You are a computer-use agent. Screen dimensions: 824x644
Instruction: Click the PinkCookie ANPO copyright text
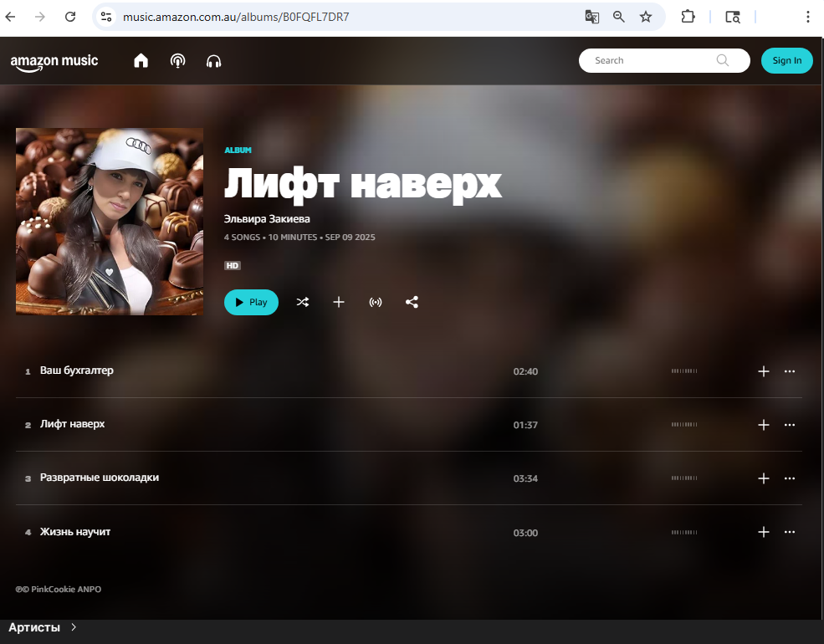59,590
